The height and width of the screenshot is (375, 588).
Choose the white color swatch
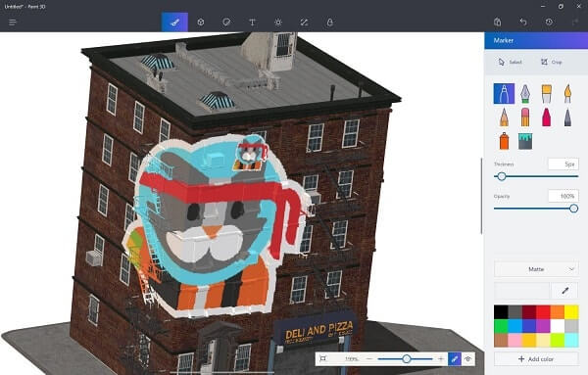[558, 326]
